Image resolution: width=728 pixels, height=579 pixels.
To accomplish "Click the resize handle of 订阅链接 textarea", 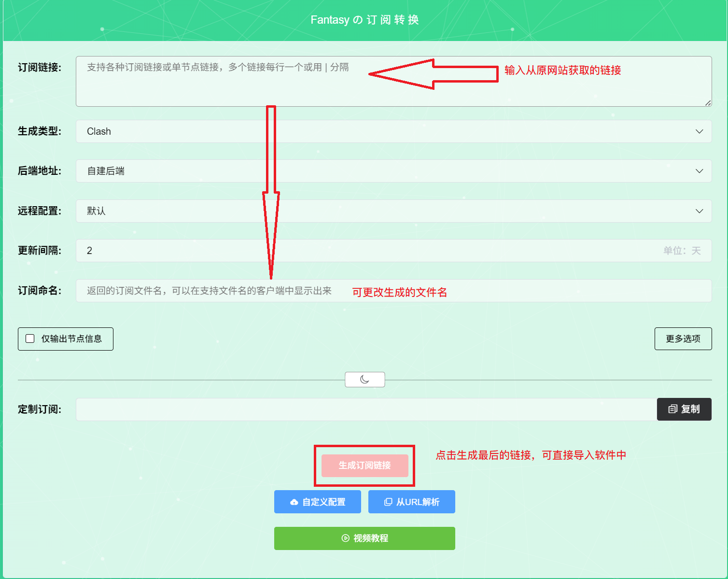I will (708, 103).
